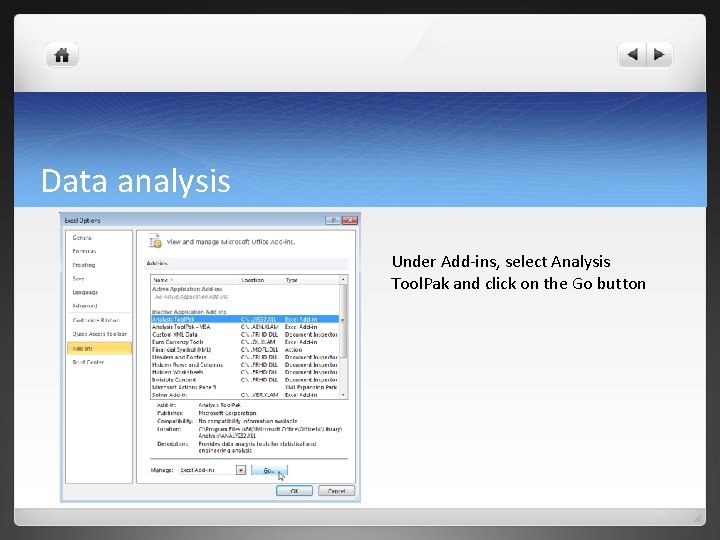720x540 pixels.
Task: Close the Excel Options dialog with X
Action: pos(350,220)
